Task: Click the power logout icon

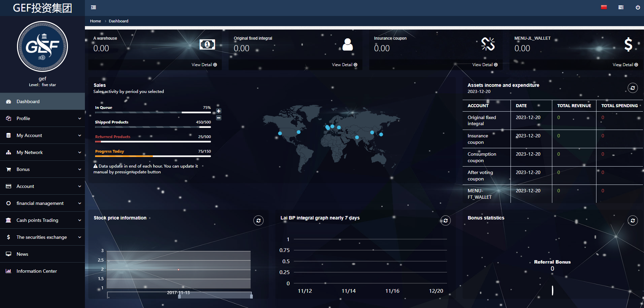Action: point(638,7)
